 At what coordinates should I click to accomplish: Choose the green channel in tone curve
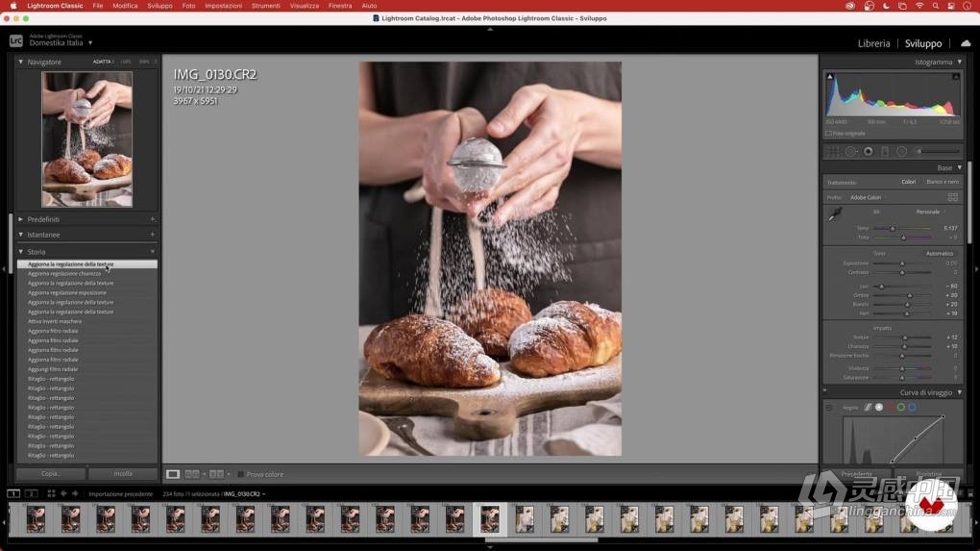click(x=900, y=407)
